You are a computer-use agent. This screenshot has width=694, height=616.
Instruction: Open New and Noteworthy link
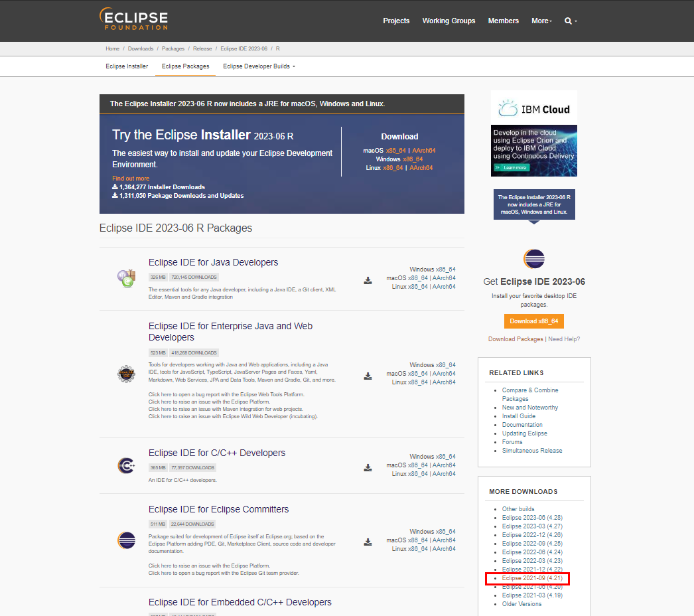tap(530, 408)
